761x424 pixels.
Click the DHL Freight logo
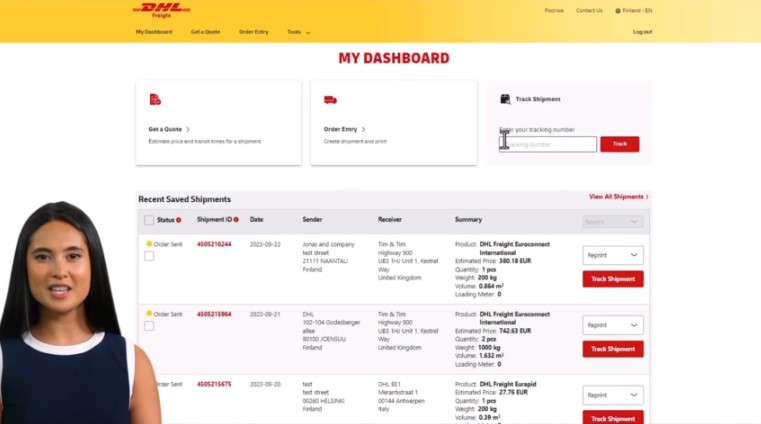(x=162, y=10)
